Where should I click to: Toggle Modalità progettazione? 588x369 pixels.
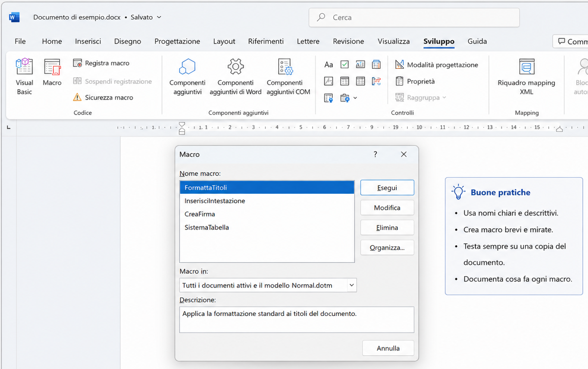click(x=437, y=65)
